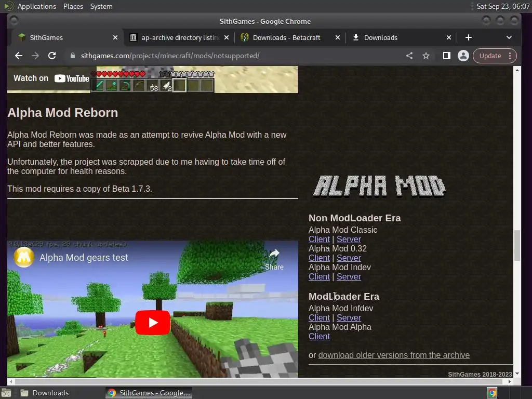
Task: Click the Watch on YouTube logo
Action: pyautogui.click(x=72, y=78)
